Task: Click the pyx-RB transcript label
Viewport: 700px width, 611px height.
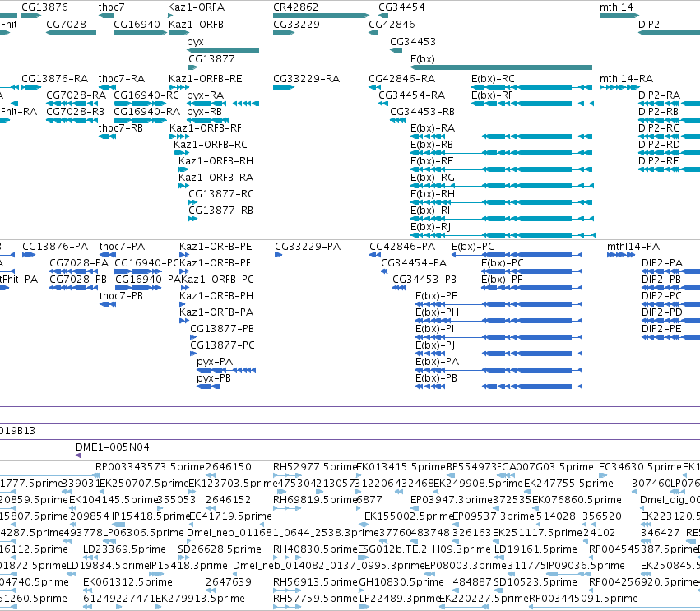Action: 205,112
